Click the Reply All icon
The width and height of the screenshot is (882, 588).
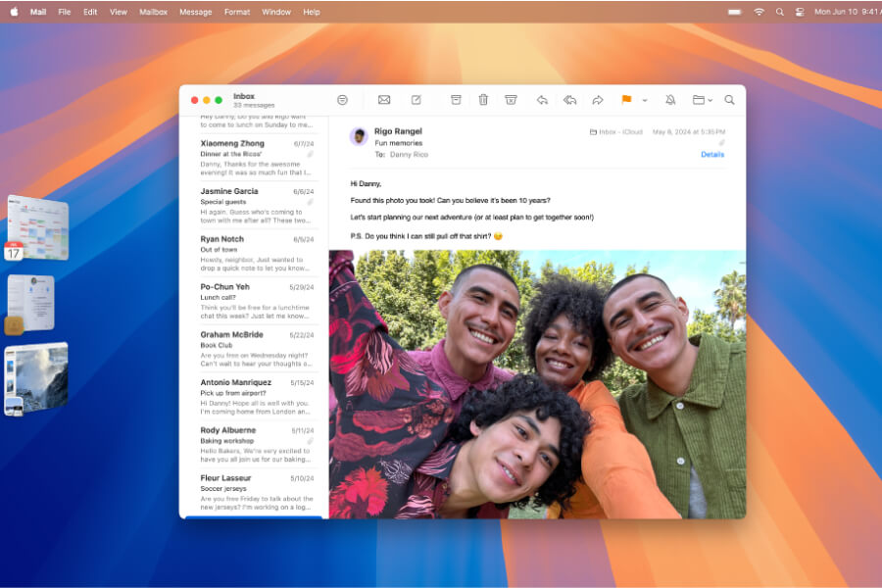pyautogui.click(x=569, y=100)
